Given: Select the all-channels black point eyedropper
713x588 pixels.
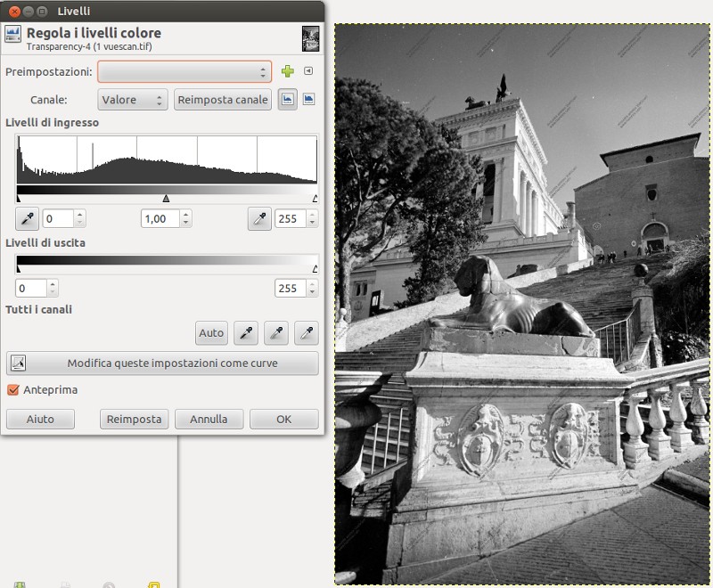Looking at the screenshot, I should tap(245, 333).
